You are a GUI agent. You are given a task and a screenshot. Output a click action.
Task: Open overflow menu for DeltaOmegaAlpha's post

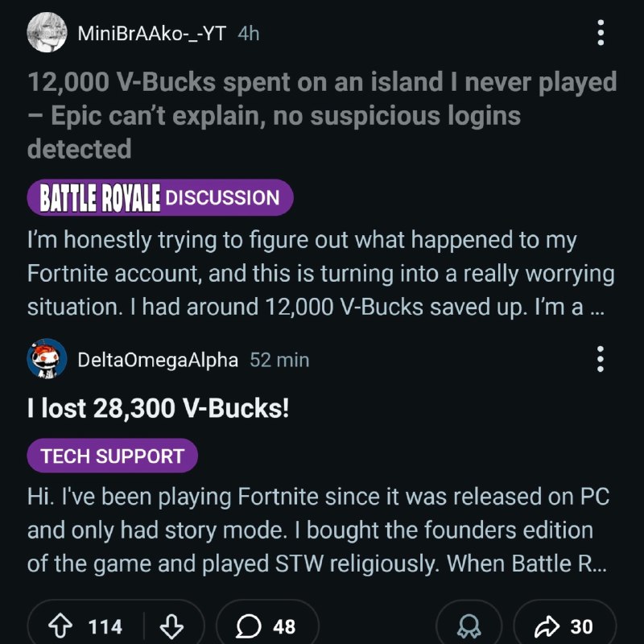(x=600, y=359)
